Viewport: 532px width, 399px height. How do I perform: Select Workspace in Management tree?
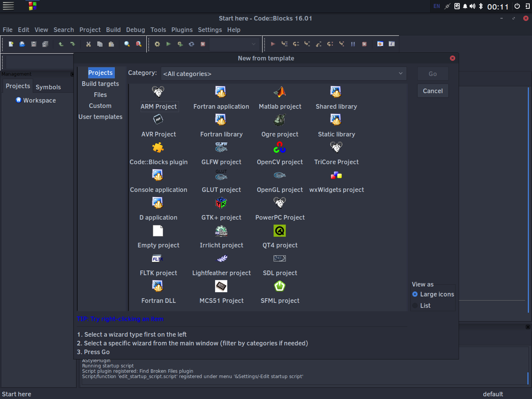[x=35, y=100]
